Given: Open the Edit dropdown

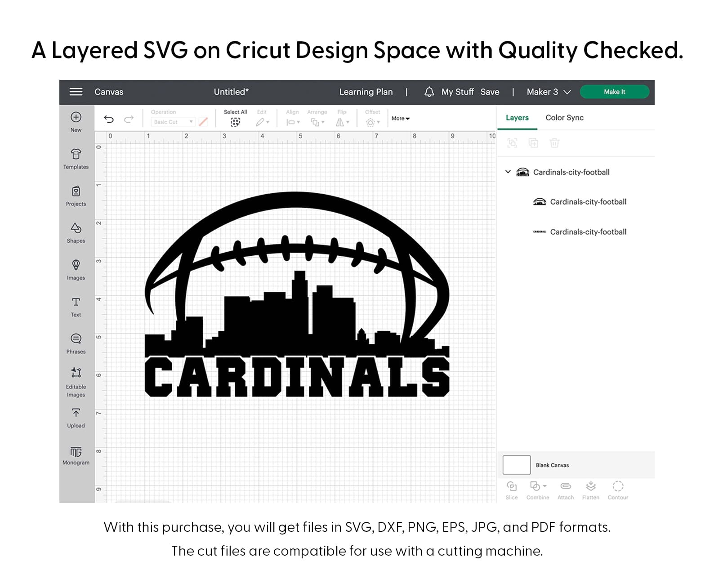Looking at the screenshot, I should tap(262, 122).
